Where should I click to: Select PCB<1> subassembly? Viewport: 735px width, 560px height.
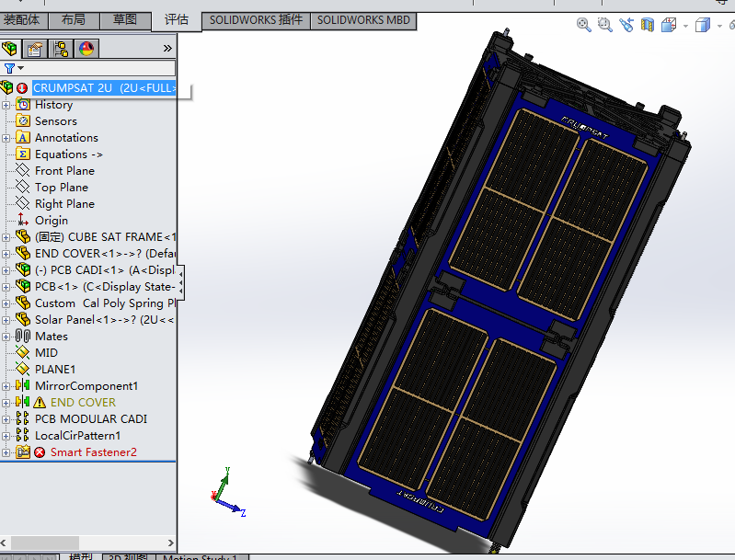[105, 287]
